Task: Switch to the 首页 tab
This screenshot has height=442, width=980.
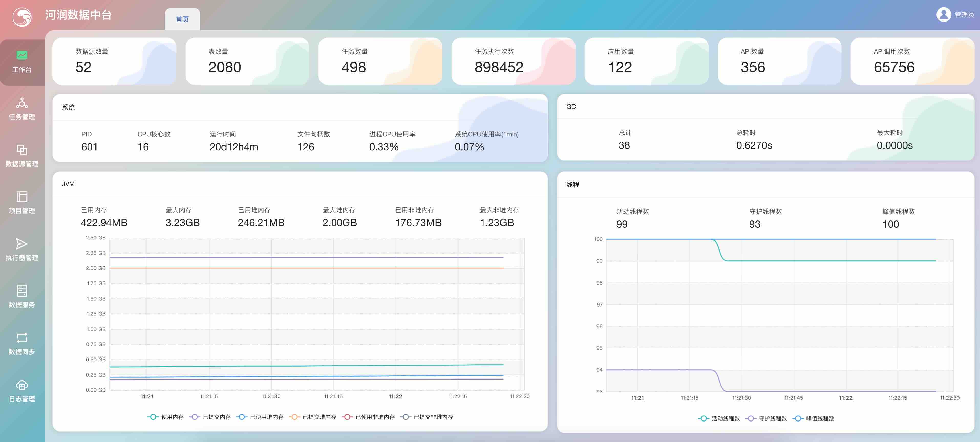Action: [182, 19]
